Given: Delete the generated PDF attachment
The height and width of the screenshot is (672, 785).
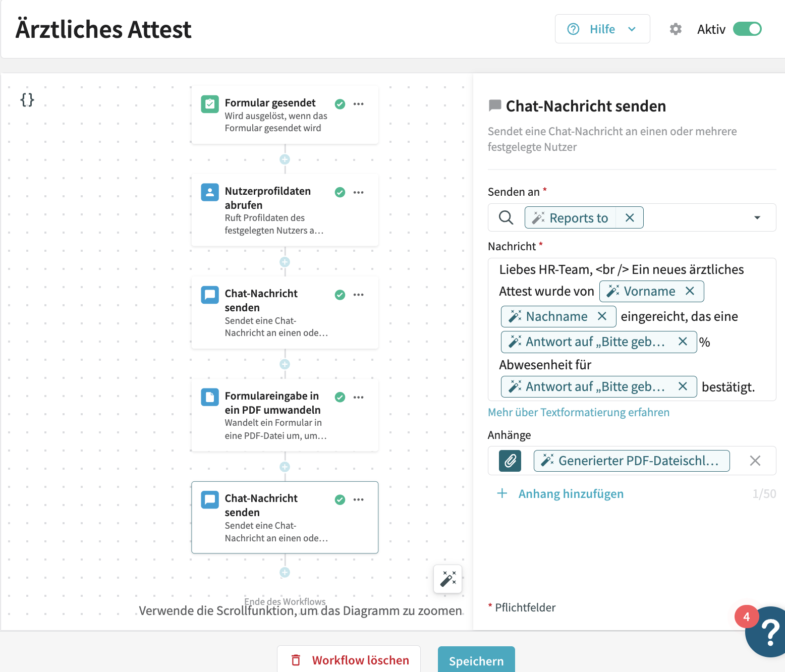Looking at the screenshot, I should click(755, 461).
